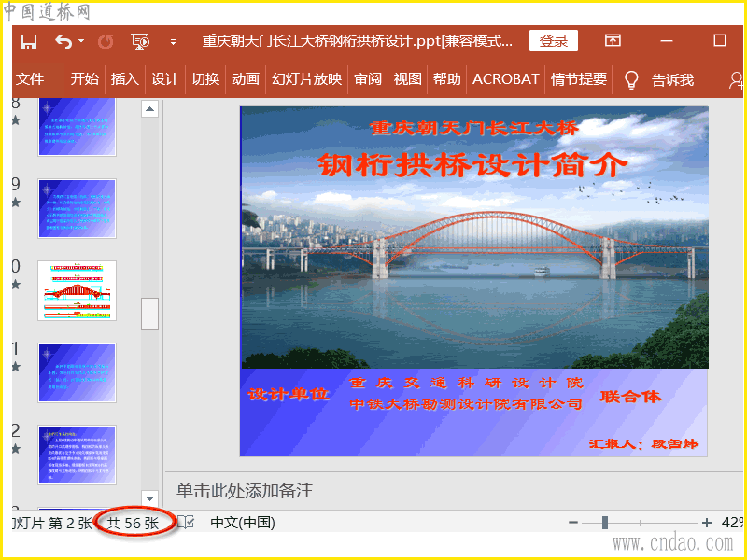
Task: Click the thumbnail pane scrollbar handle
Action: [149, 314]
